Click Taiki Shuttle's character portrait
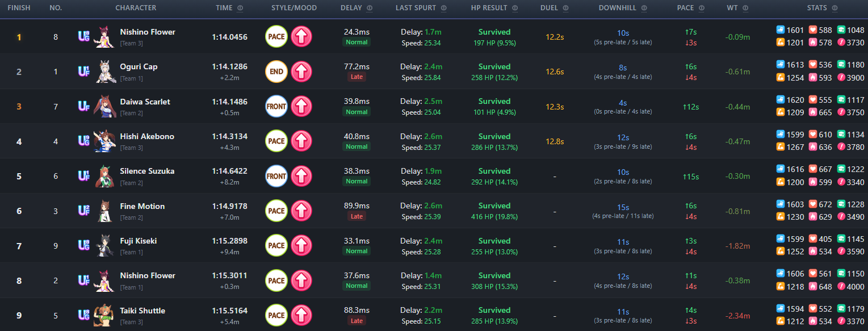 tap(104, 315)
